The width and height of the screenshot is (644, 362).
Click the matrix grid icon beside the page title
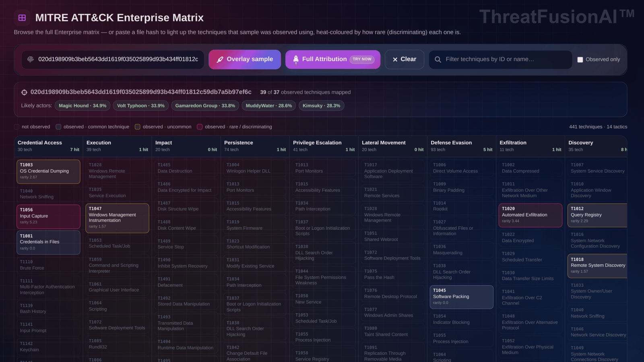[22, 18]
